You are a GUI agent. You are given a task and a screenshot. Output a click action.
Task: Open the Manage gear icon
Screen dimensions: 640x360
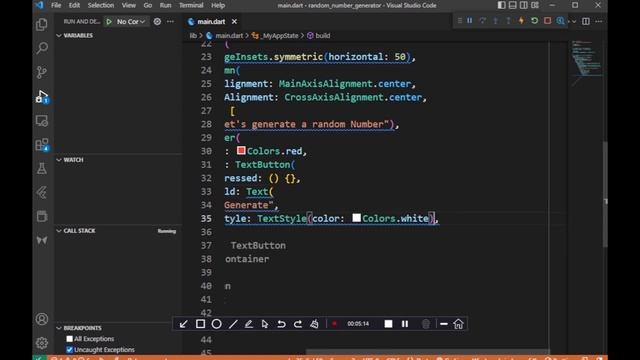click(x=42, y=343)
